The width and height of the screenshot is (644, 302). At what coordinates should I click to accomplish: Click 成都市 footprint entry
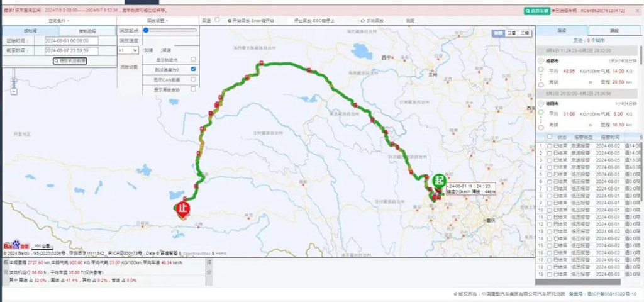tap(552, 60)
